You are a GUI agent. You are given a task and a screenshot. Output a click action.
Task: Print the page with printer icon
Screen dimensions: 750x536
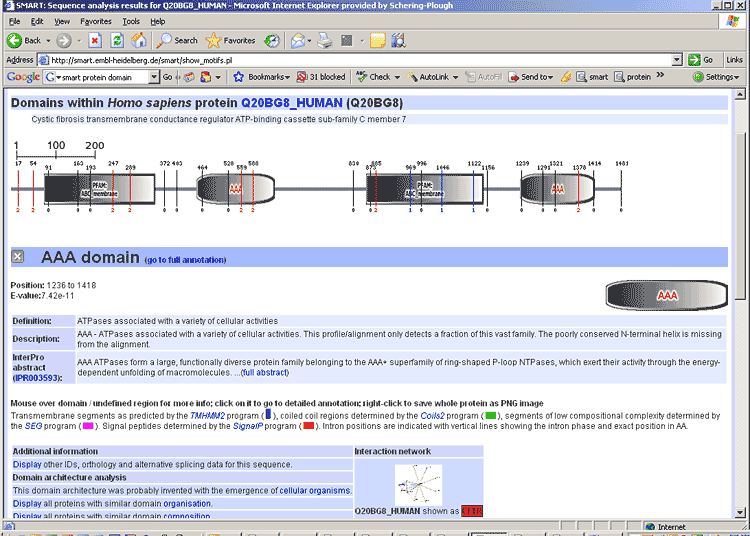pos(325,41)
